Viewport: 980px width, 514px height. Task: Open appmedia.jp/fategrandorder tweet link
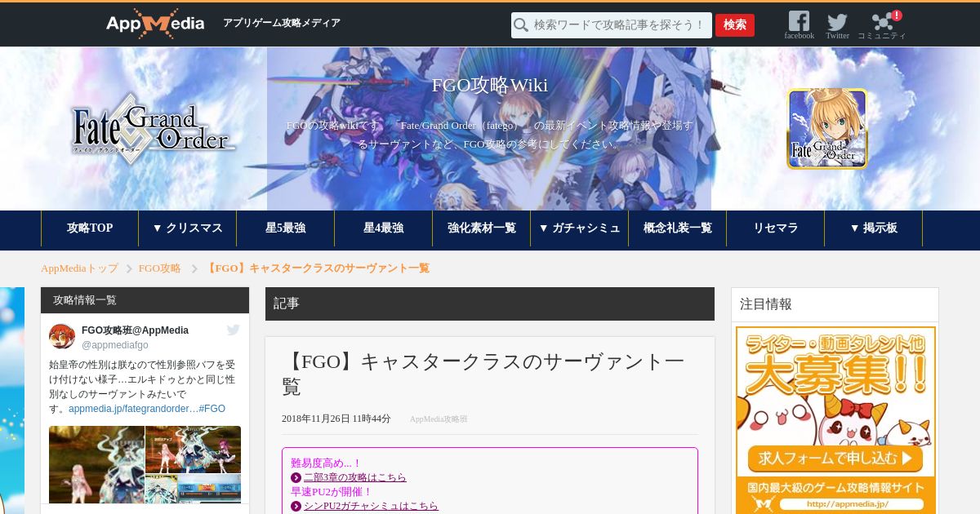click(131, 409)
